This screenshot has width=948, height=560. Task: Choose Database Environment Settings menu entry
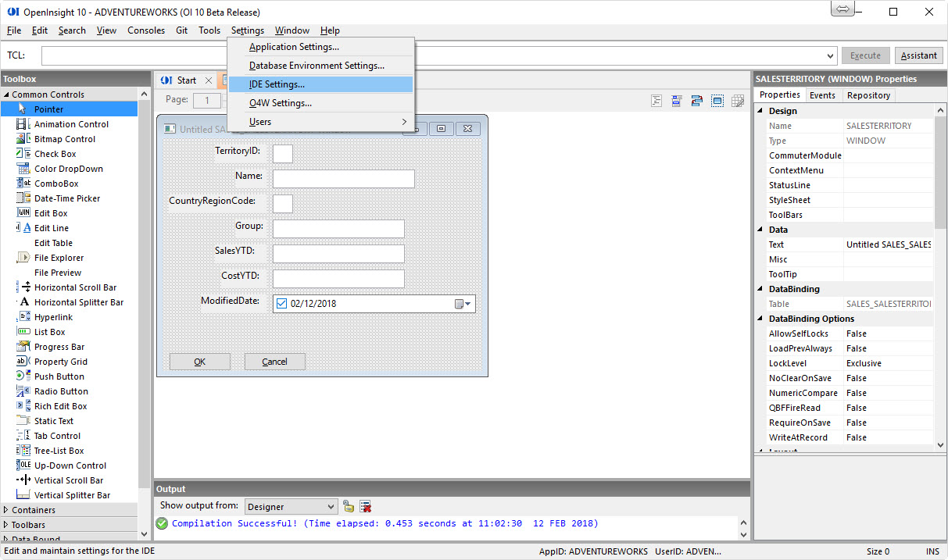(x=320, y=66)
